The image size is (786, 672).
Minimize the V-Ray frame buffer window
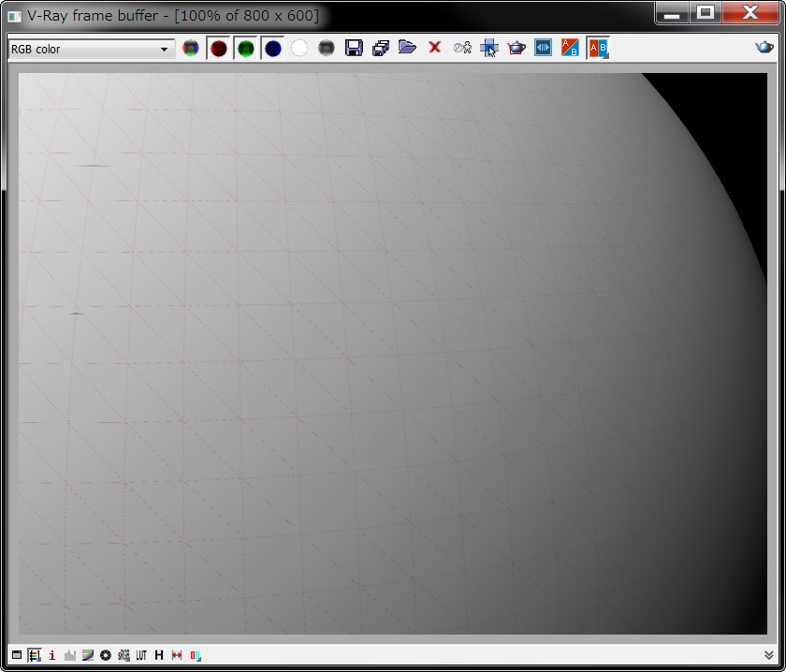coord(672,13)
